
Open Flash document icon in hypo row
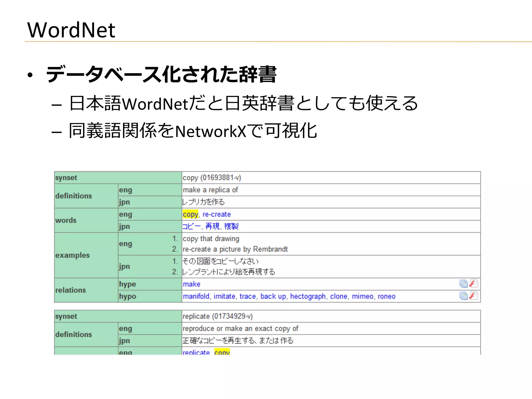(x=474, y=296)
